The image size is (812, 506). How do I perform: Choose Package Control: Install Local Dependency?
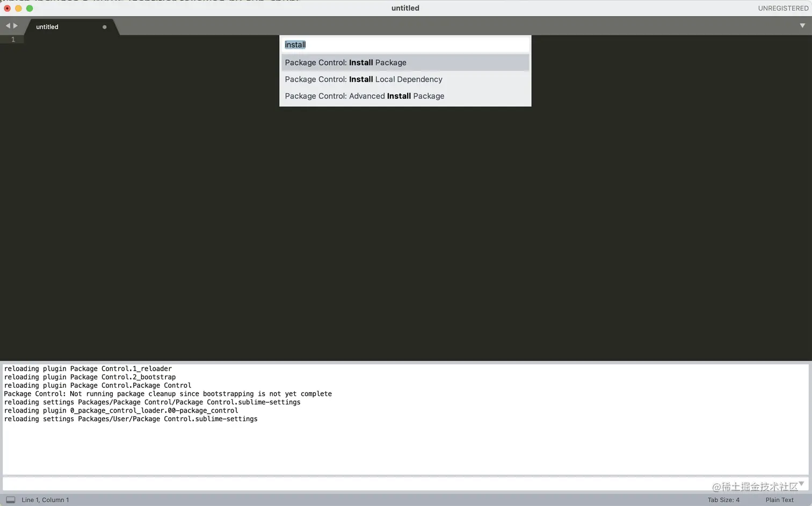405,79
